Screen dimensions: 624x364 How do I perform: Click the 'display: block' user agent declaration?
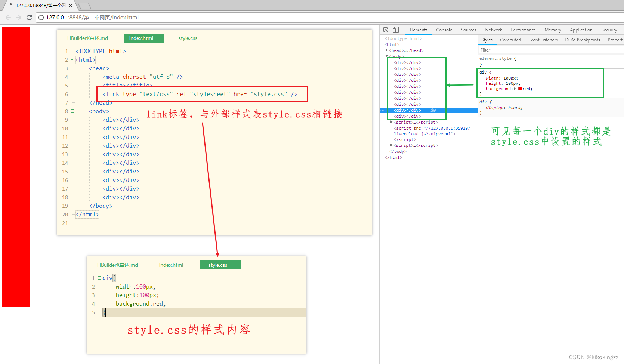[504, 108]
